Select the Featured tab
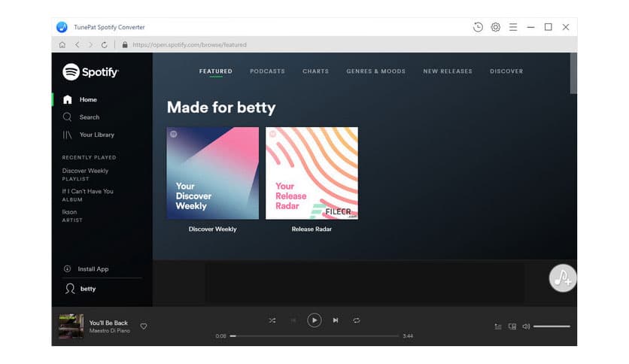The image size is (629, 364). click(216, 71)
